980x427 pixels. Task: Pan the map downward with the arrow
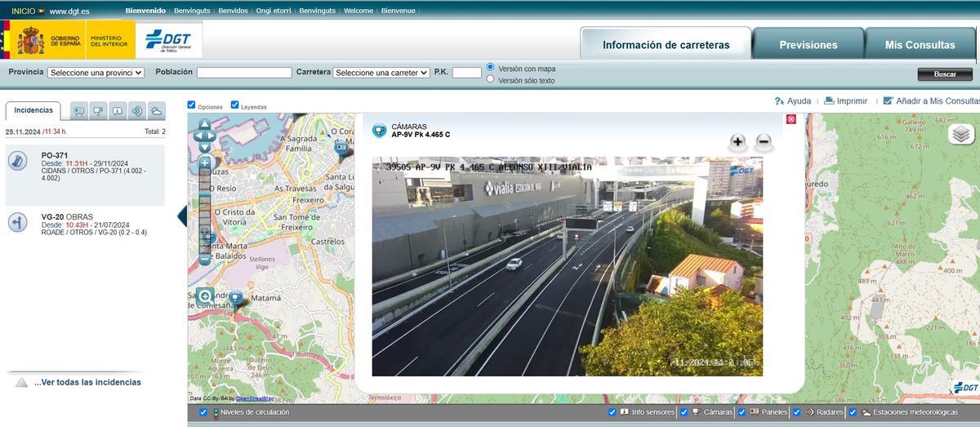point(204,148)
